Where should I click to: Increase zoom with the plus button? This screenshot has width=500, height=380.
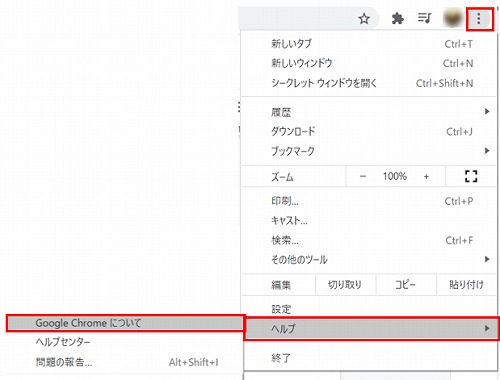coord(426,176)
